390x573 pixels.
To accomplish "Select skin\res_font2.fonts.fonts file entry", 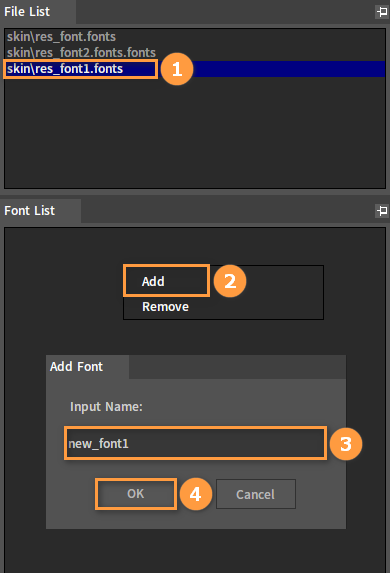I will click(x=195, y=53).
